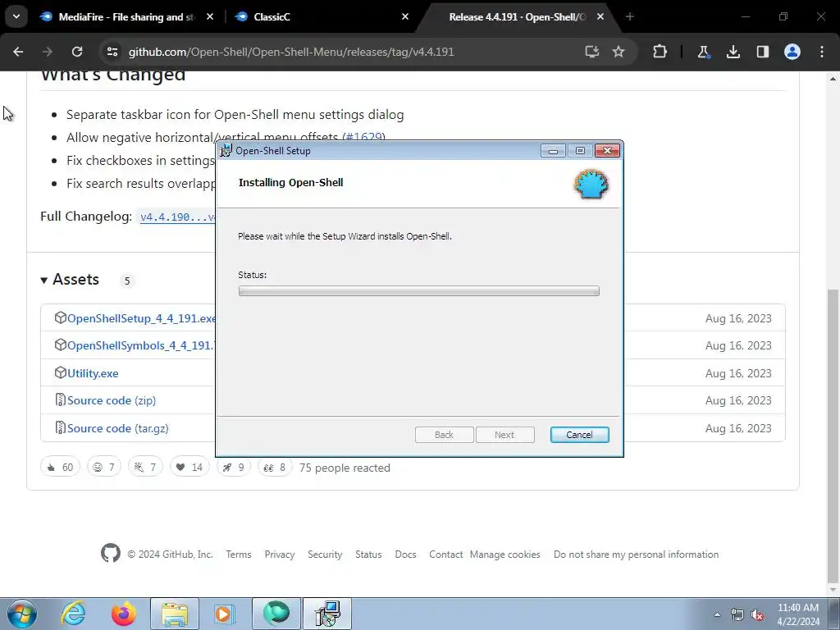Switch to the browser taskbar button

[x=276, y=614]
